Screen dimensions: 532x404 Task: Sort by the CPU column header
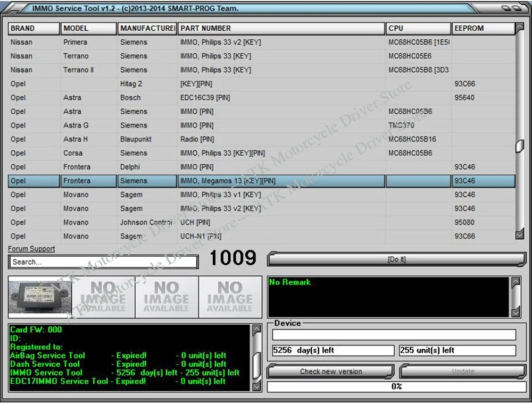pos(418,28)
